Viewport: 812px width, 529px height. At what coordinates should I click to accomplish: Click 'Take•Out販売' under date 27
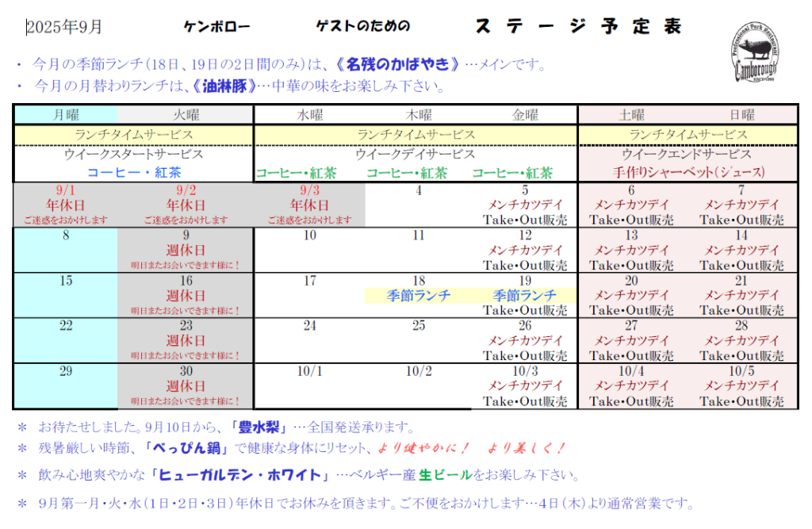(x=631, y=356)
